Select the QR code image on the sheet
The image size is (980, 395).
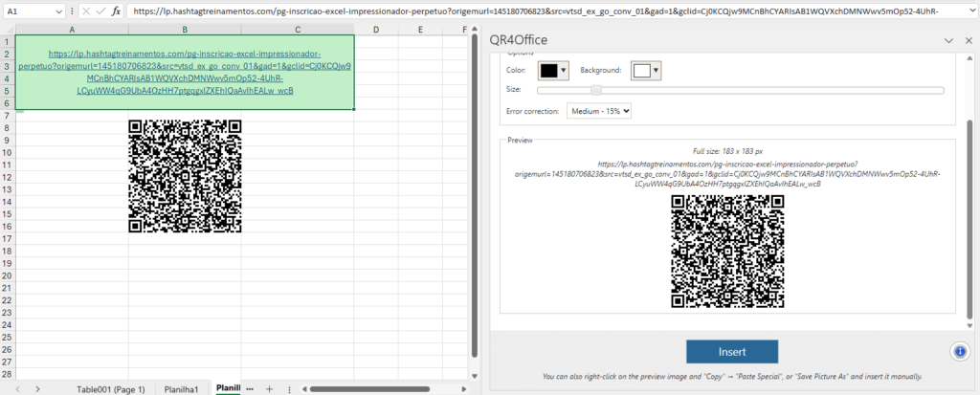(185, 176)
